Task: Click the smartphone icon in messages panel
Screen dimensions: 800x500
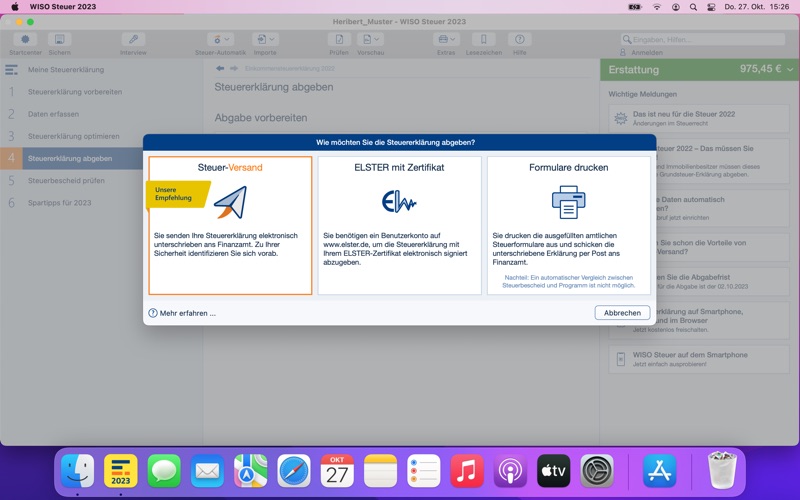Action: [620, 359]
